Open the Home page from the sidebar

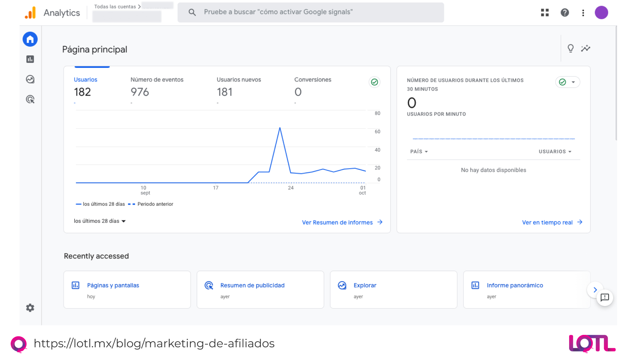coord(30,39)
